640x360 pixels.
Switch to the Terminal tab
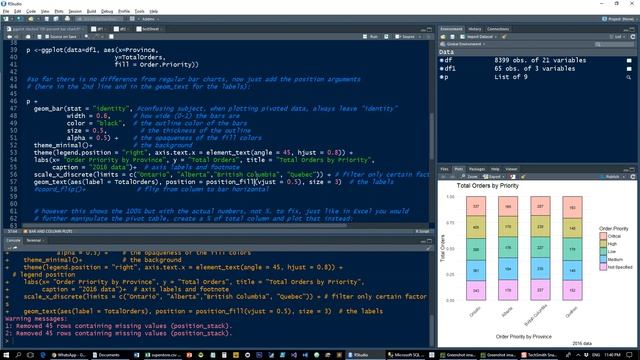tap(34, 240)
